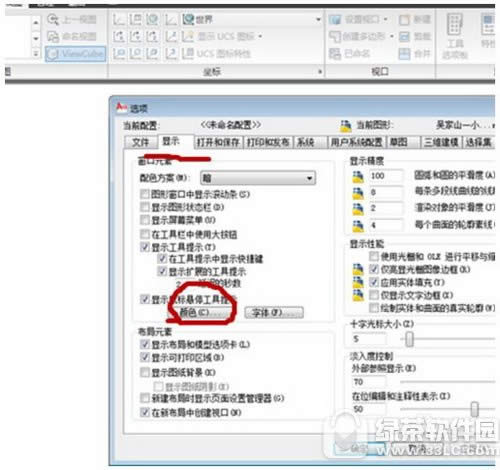Enable scroll bars in drawing window checkbox

[145, 194]
